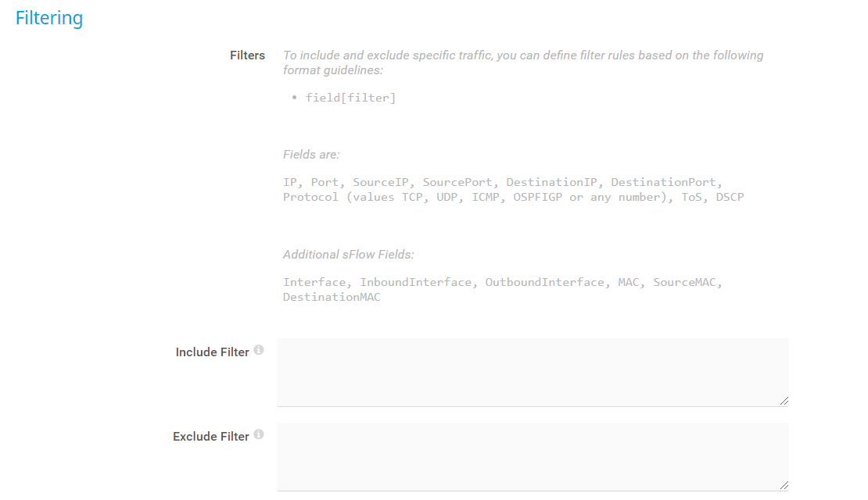Image resolution: width=868 pixels, height=500 pixels.
Task: Click the "Fields are:" subheading
Action: coord(311,155)
